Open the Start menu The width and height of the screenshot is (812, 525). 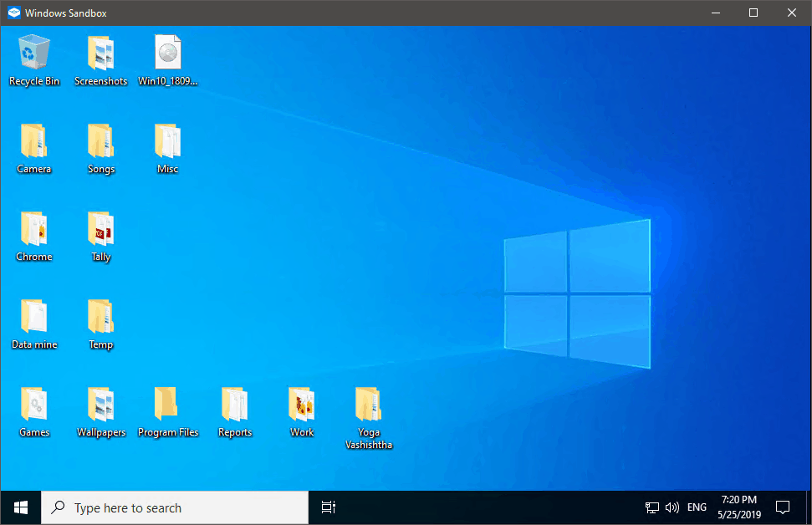(x=19, y=507)
